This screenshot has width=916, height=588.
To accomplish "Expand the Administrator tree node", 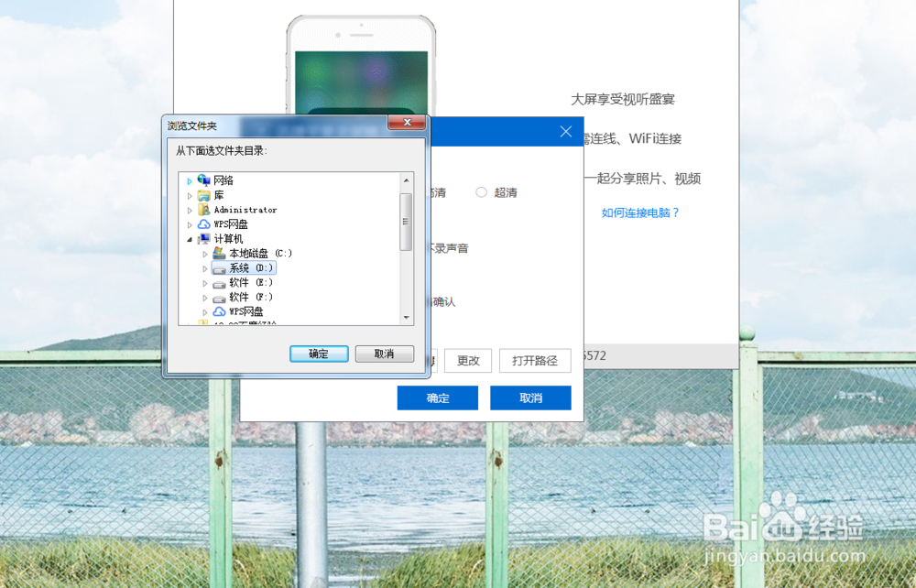I will (190, 211).
